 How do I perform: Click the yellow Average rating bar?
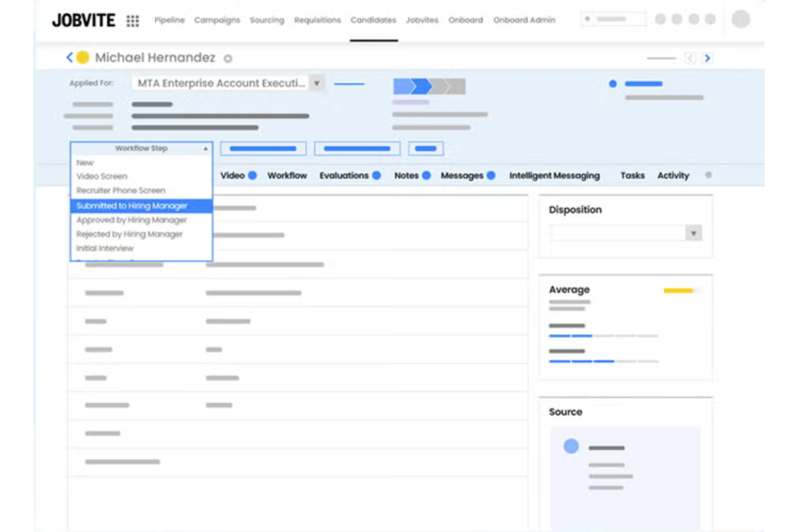coord(678,289)
